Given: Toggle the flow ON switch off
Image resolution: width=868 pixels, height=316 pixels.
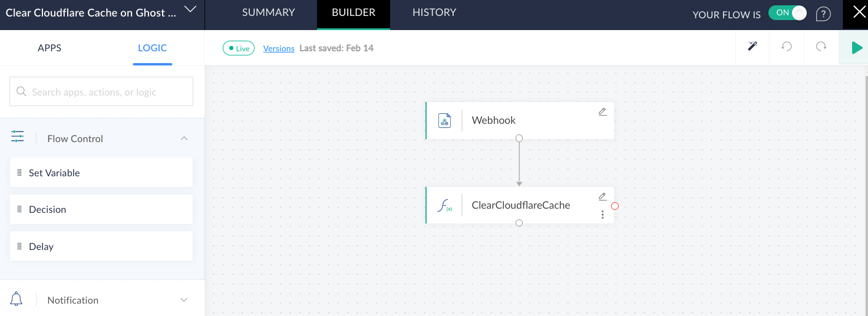Looking at the screenshot, I should (x=787, y=14).
